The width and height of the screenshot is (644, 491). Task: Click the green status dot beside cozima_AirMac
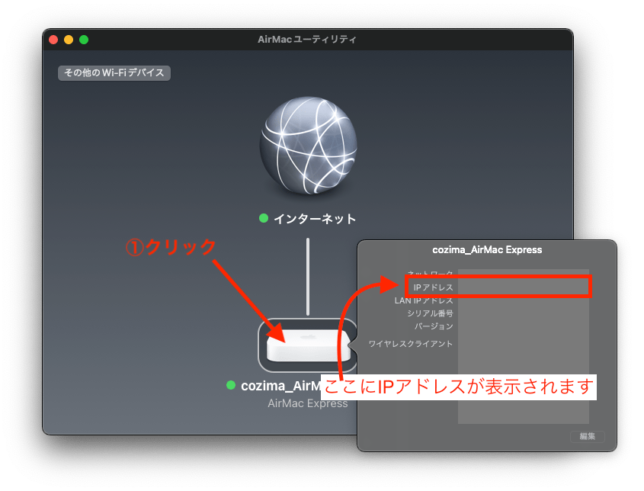(x=231, y=385)
